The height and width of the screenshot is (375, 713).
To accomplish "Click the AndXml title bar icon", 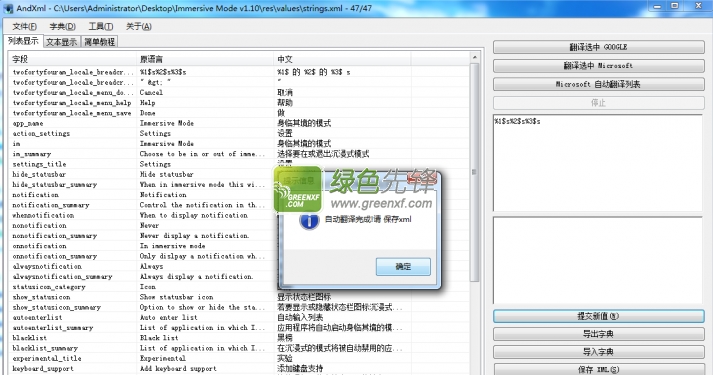I will [x=8, y=8].
